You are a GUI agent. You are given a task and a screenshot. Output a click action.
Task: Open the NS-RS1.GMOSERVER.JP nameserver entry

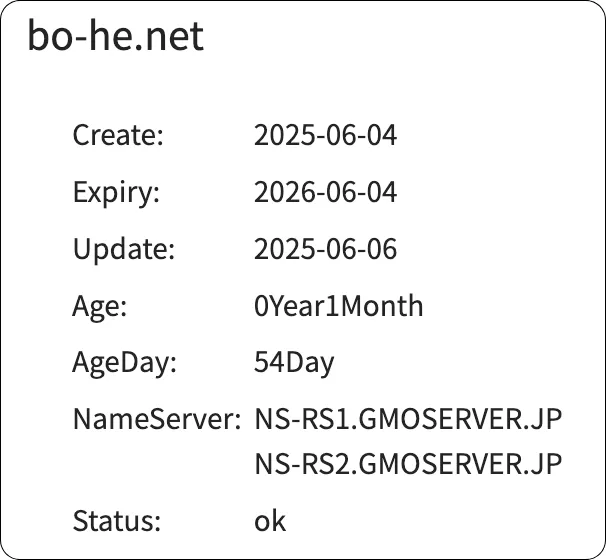pos(408,420)
